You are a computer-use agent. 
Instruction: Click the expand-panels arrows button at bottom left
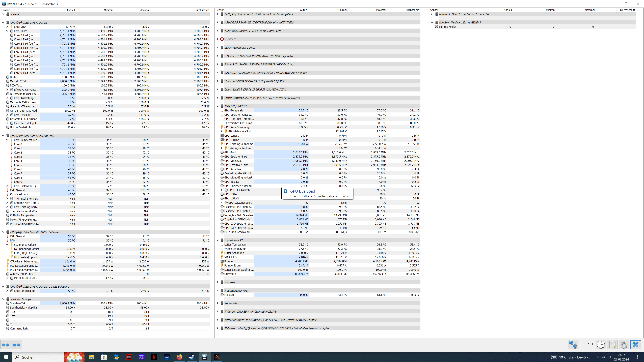[6, 345]
